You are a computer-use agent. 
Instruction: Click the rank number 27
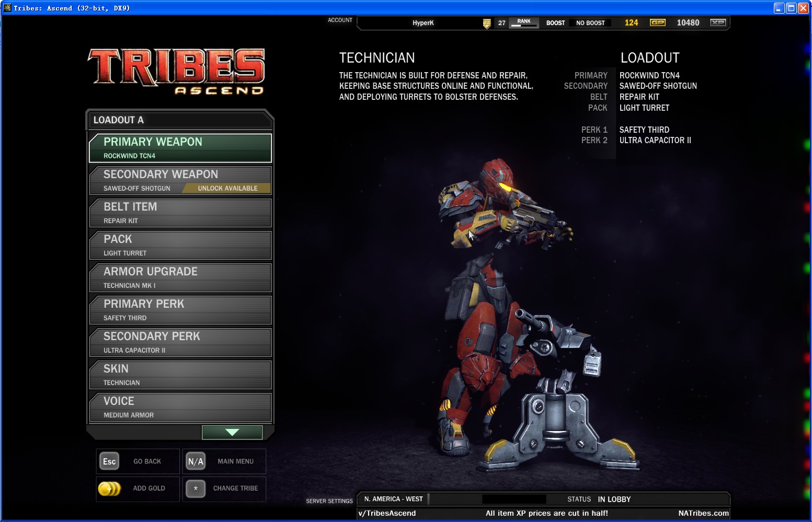(x=502, y=23)
